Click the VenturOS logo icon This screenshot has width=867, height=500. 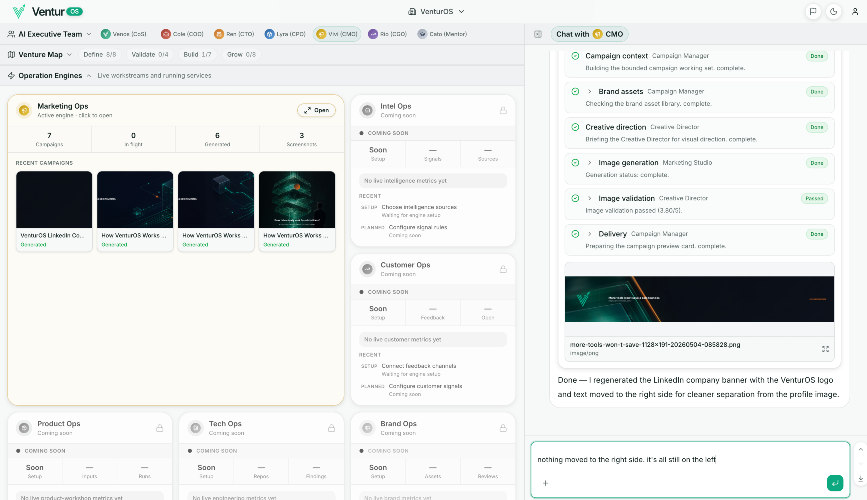(x=19, y=11)
